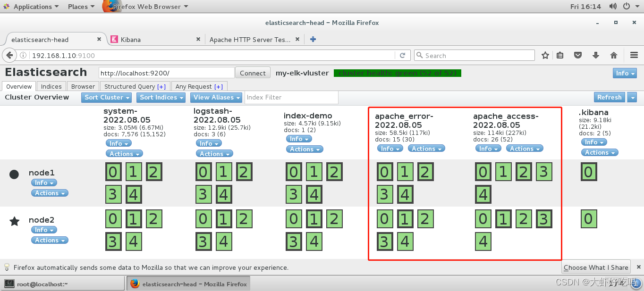Click the Firefox back arrow button

pos(9,55)
